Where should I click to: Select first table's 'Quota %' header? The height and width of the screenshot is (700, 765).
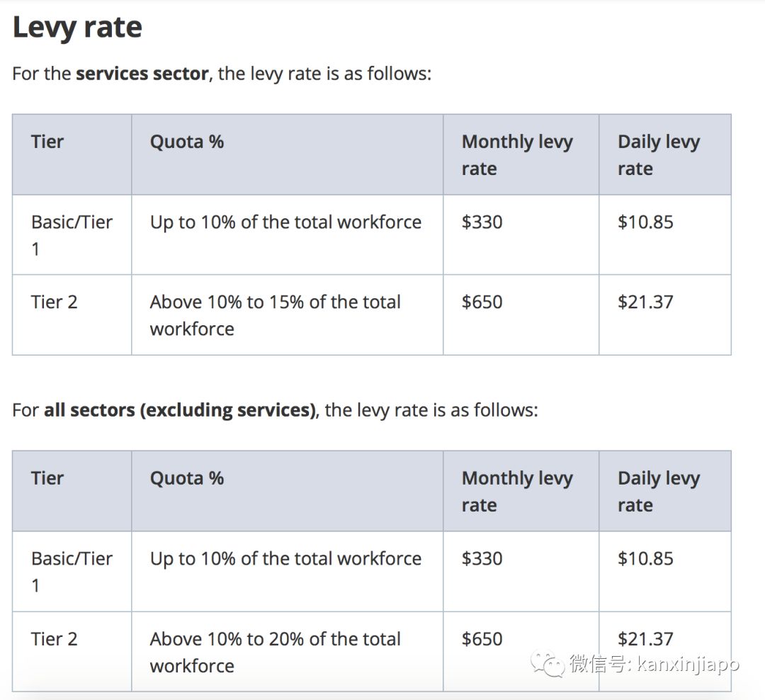tap(187, 142)
